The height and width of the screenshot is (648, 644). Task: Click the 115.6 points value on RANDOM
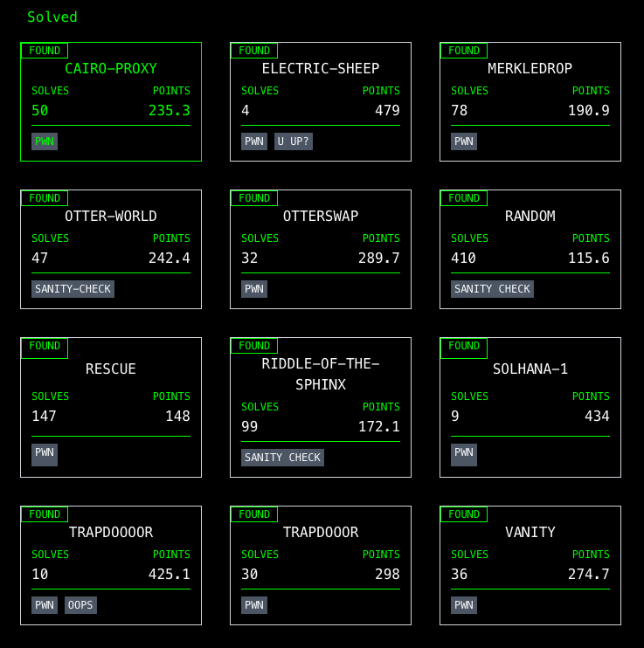click(x=589, y=258)
